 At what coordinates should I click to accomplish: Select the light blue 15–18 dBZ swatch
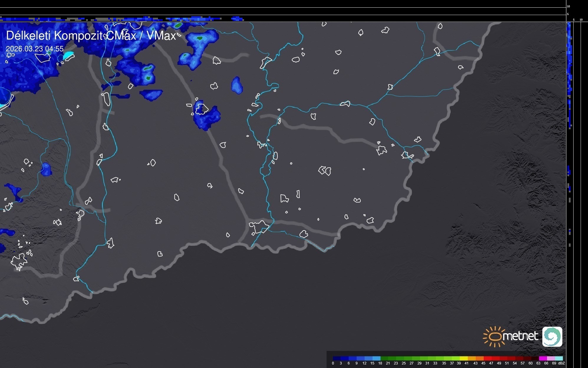tap(376, 358)
